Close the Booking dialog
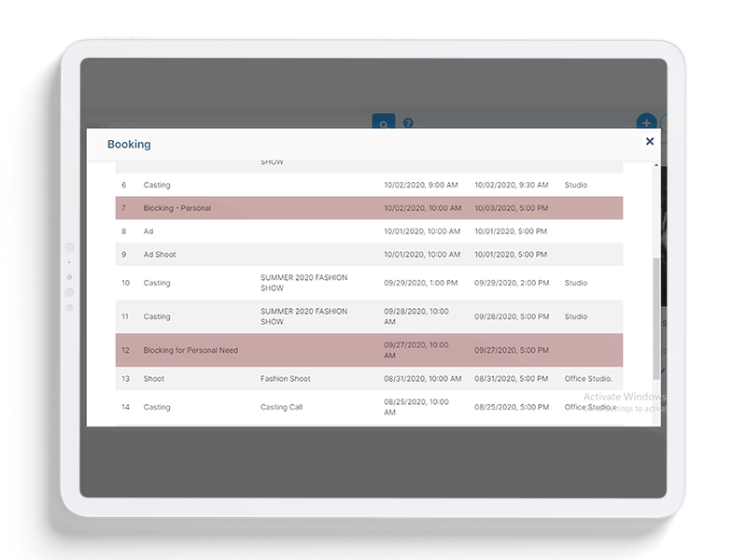 (x=650, y=142)
